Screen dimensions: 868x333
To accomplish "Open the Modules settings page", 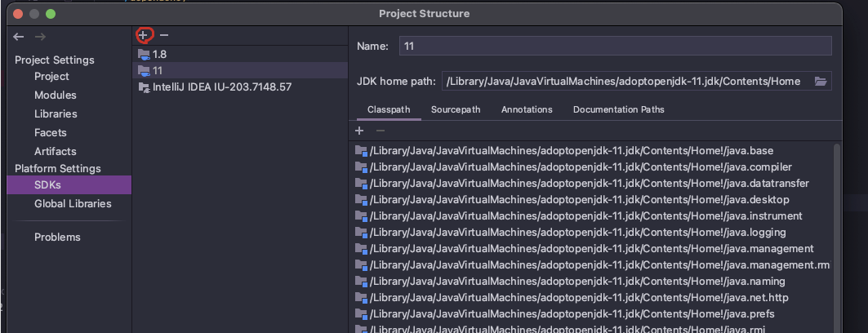I will click(56, 95).
